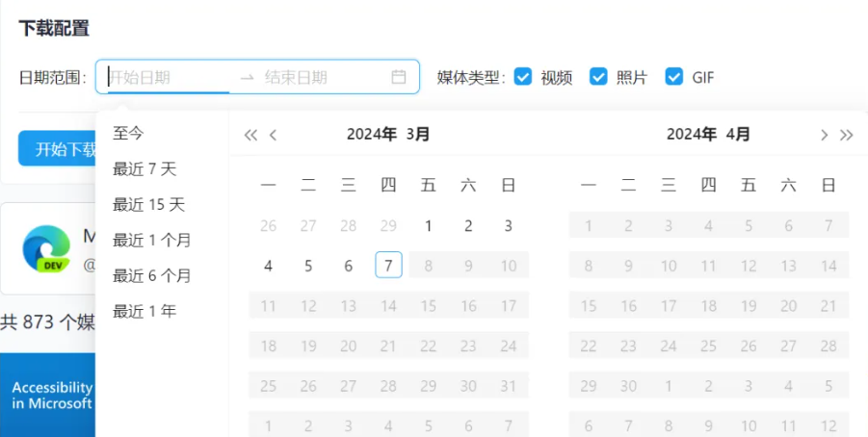Click the 开始下载 button
868x437 pixels.
pos(58,149)
